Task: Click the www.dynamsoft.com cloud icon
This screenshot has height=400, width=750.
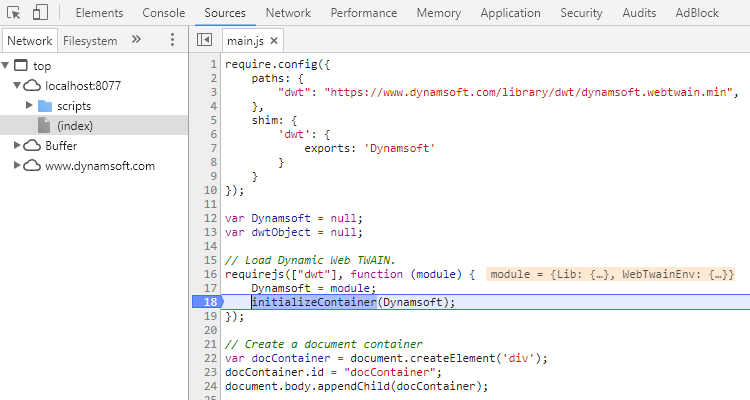Action: pos(31,165)
